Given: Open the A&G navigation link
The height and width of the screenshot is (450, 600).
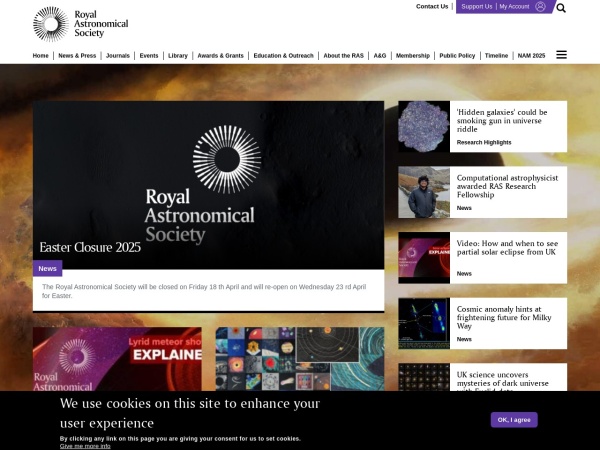Looking at the screenshot, I should coord(380,55).
